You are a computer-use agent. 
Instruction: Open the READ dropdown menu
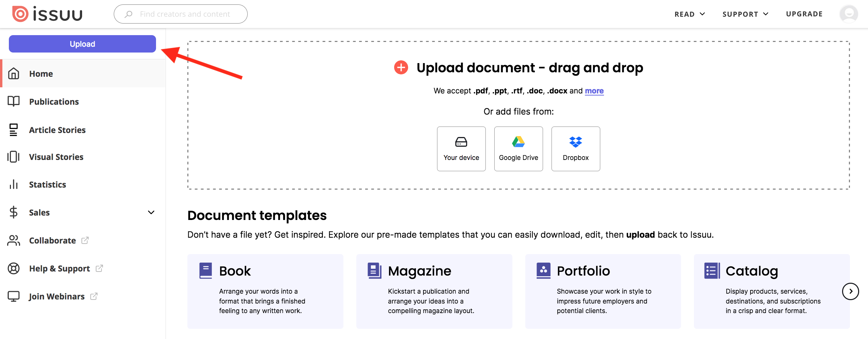coord(689,14)
